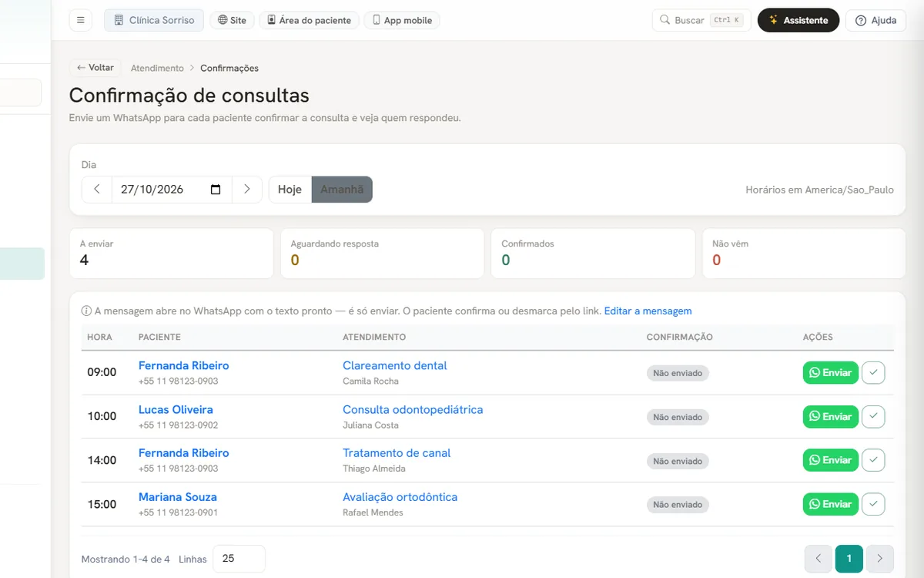
Task: Click phone number +55 11 98123-0901
Action: click(179, 512)
